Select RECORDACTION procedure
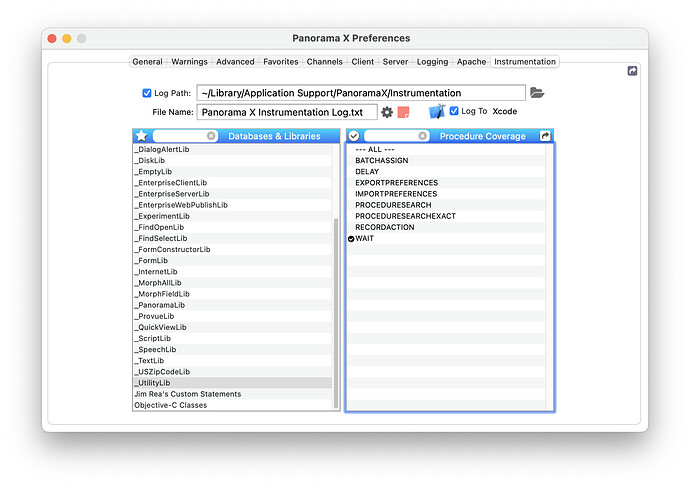The width and height of the screenshot is (690, 487). 446,227
